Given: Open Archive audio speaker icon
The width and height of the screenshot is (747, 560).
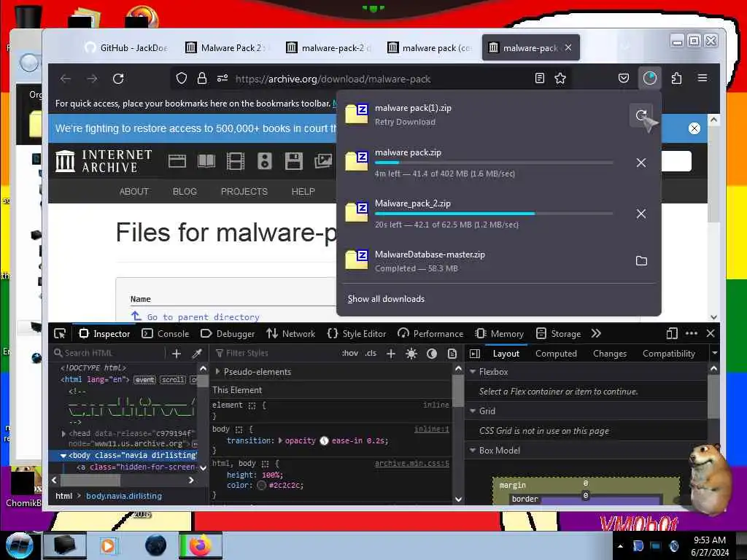Looking at the screenshot, I should (264, 161).
